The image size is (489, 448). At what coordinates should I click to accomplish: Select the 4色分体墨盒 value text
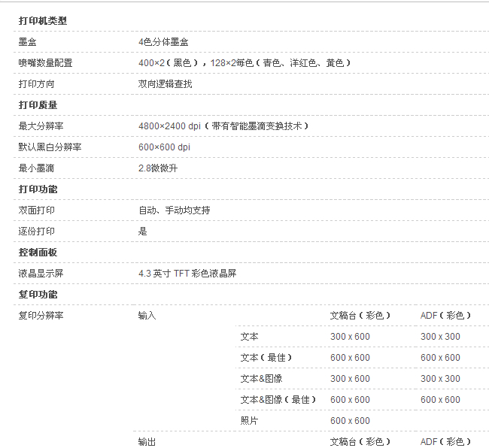pyautogui.click(x=163, y=42)
